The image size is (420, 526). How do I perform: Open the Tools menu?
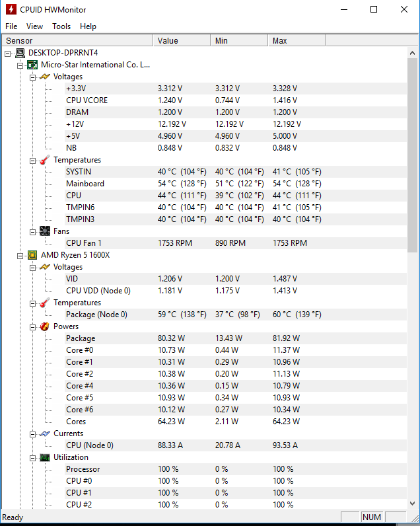coord(61,26)
